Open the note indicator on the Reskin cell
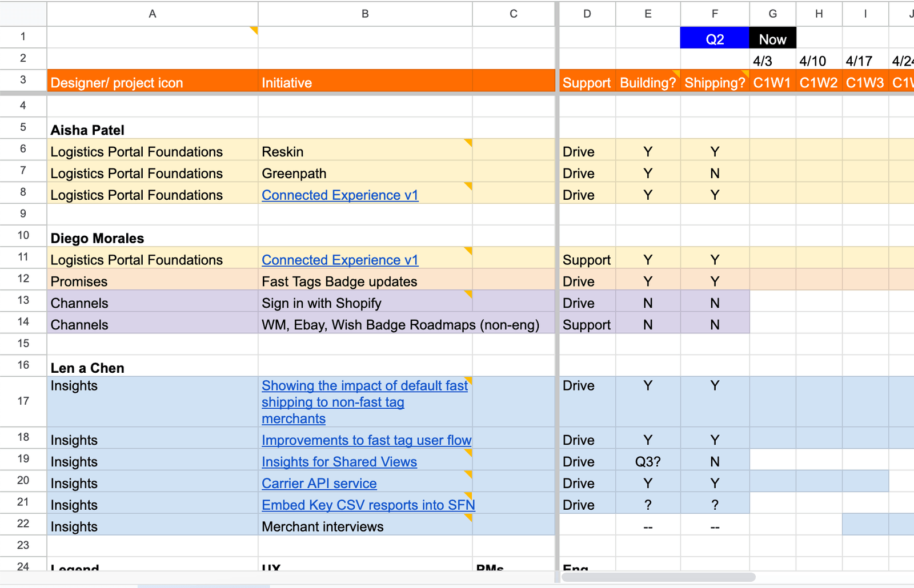The image size is (914, 588). pyautogui.click(x=468, y=144)
